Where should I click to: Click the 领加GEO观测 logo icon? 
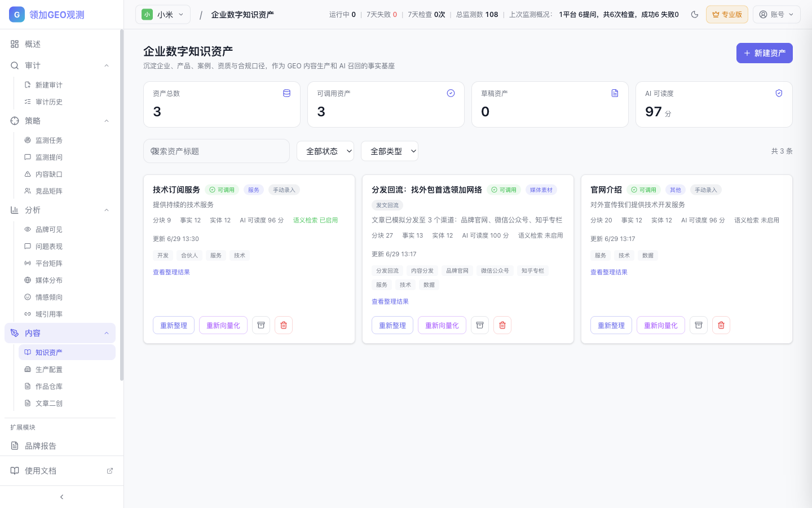tap(17, 15)
